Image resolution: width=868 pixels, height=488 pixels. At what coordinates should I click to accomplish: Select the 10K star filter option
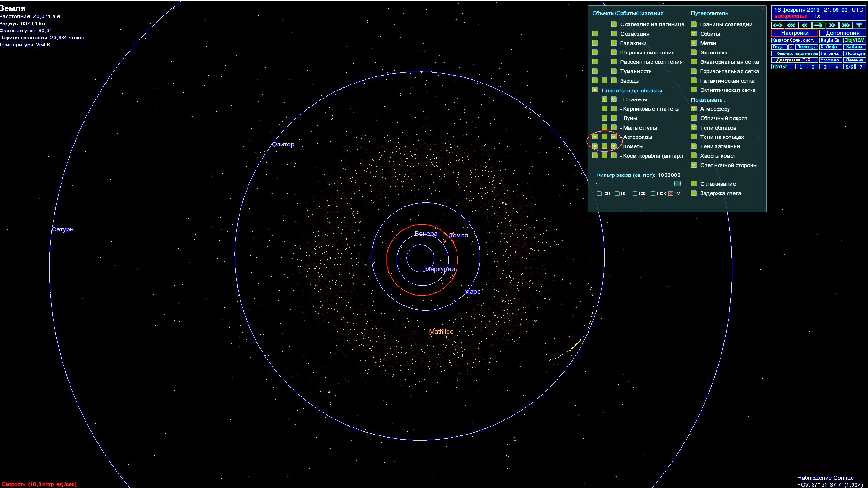pyautogui.click(x=635, y=194)
